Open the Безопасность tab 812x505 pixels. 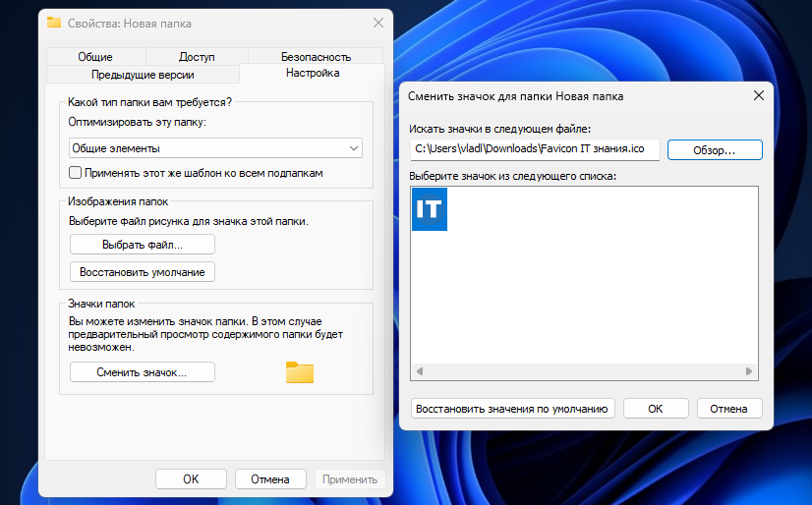[x=316, y=56]
